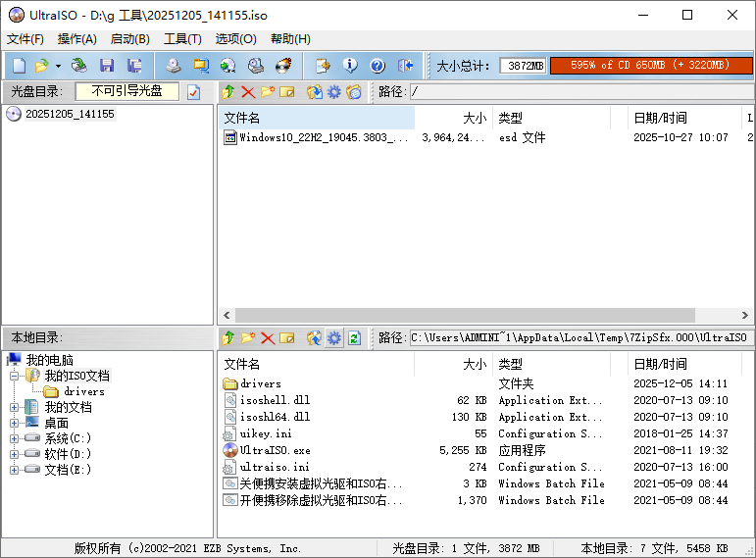The height and width of the screenshot is (558, 756).
Task: Click the New Folder icon in the local pane toolbar
Action: coord(248,338)
